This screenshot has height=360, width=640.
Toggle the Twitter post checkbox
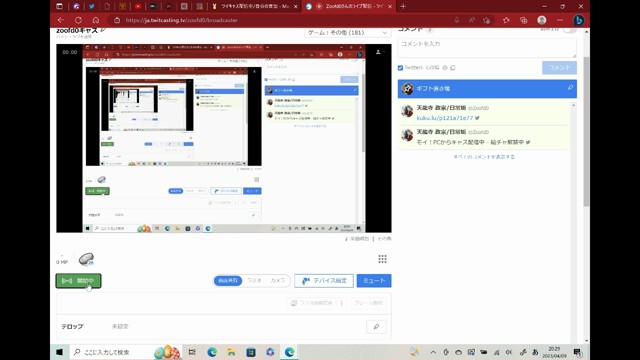point(400,68)
